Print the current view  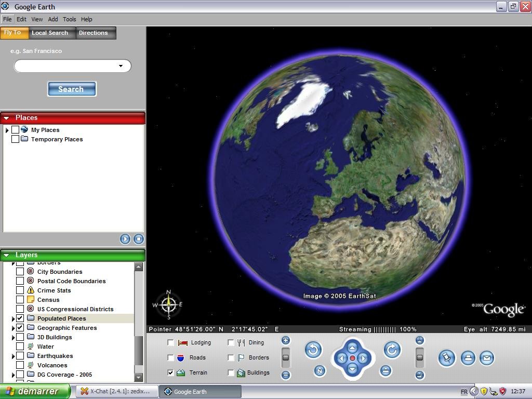coord(468,358)
